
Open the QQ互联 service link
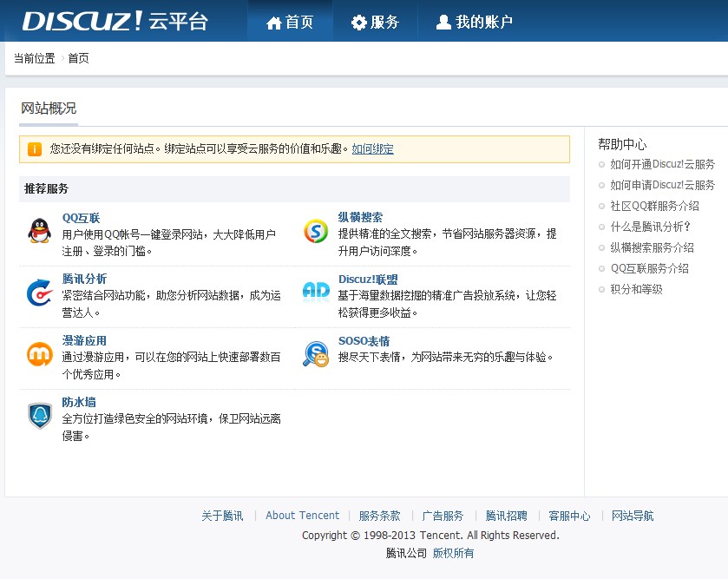[82, 218]
